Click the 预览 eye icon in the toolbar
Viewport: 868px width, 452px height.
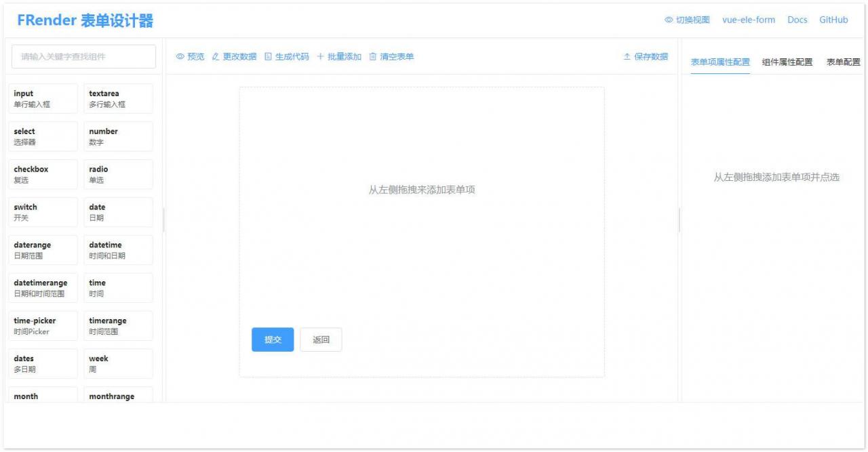pos(180,57)
